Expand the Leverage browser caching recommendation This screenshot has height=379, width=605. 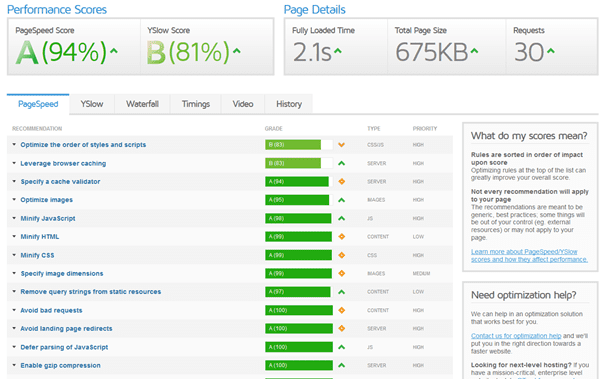(14, 163)
